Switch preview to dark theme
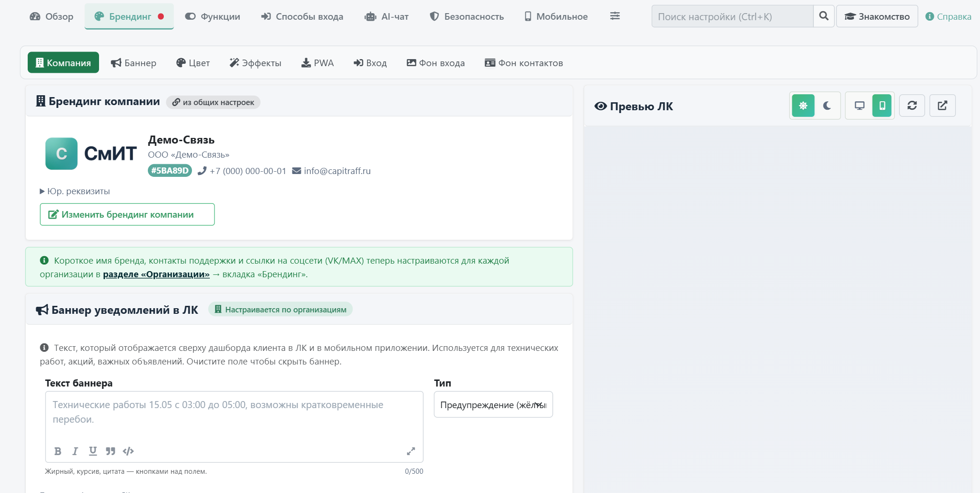 [x=827, y=106]
